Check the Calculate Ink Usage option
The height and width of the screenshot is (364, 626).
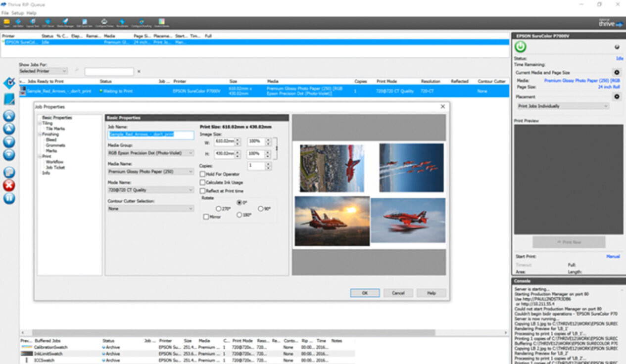pos(203,182)
